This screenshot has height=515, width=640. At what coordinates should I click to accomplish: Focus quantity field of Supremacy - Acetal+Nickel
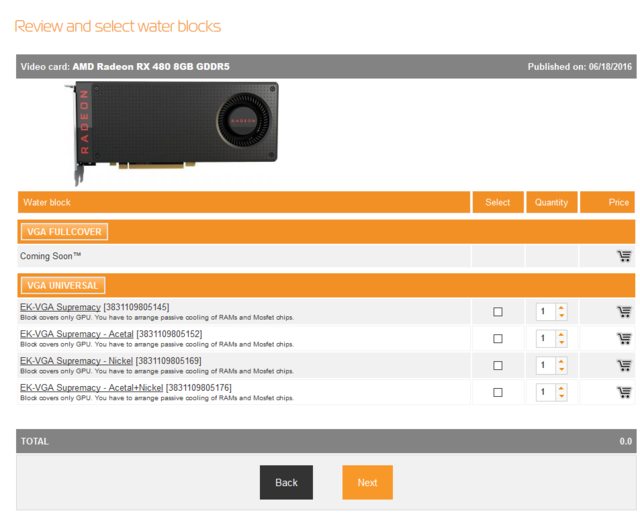point(546,393)
